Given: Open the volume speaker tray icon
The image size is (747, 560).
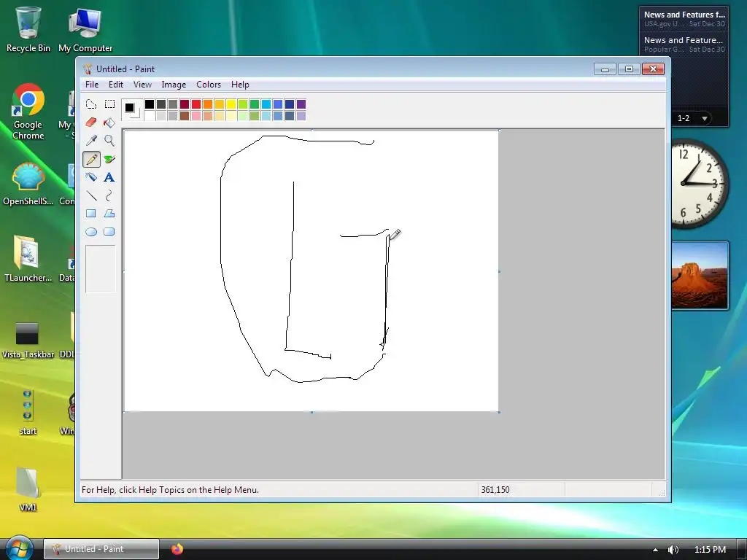Looking at the screenshot, I should (673, 550).
